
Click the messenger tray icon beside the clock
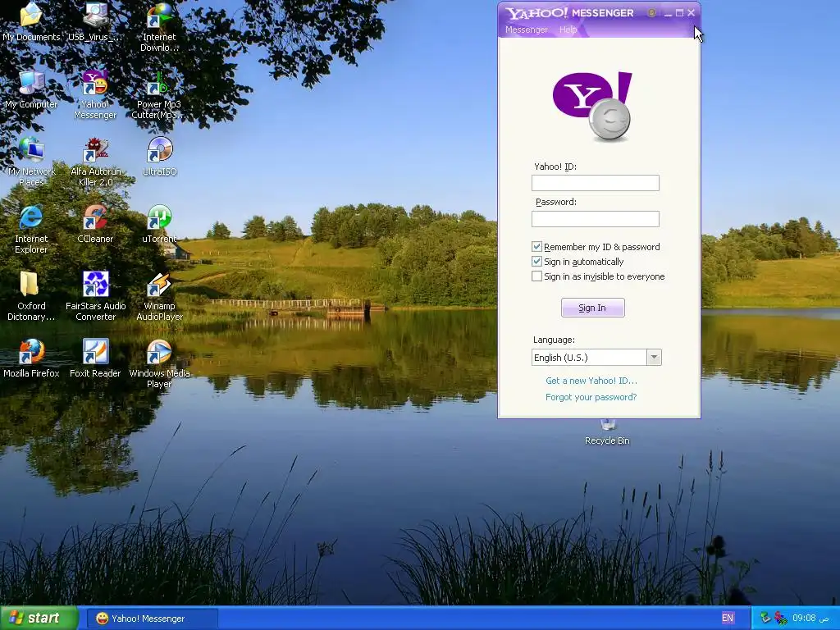point(781,619)
